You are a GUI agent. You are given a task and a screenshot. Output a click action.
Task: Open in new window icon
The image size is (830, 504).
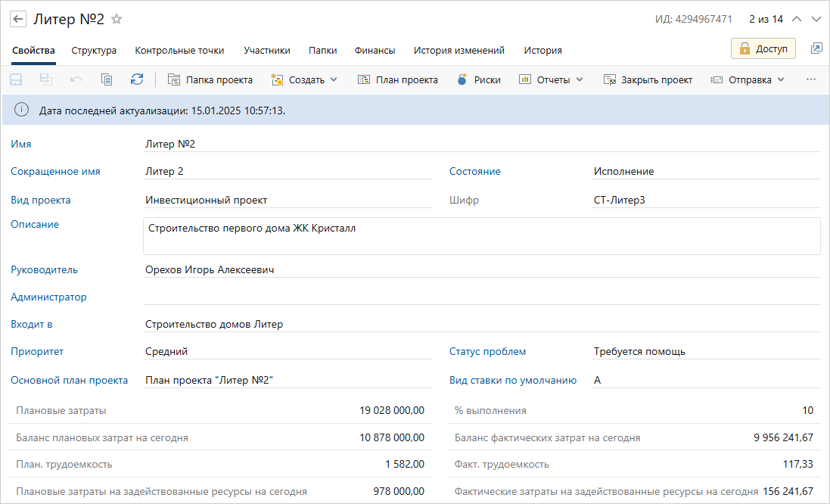click(x=816, y=48)
